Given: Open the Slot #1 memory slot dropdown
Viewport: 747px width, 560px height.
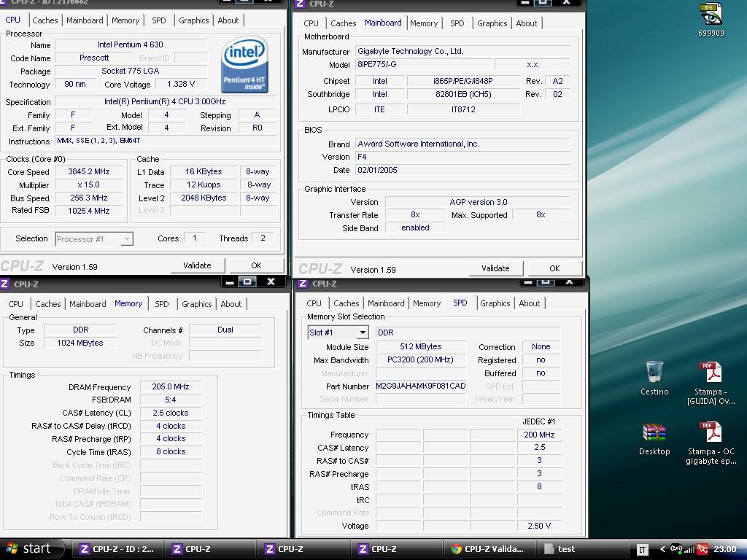Looking at the screenshot, I should [338, 332].
